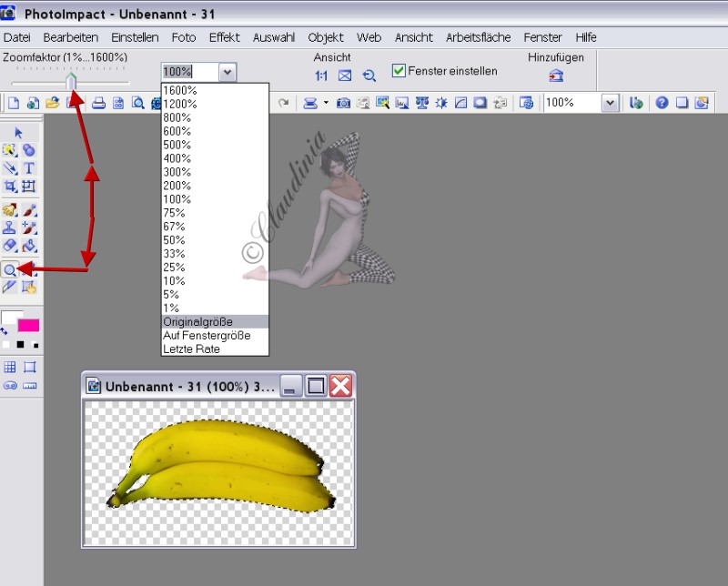The width and height of the screenshot is (728, 586).
Task: Click the Print icon
Action: 98,103
